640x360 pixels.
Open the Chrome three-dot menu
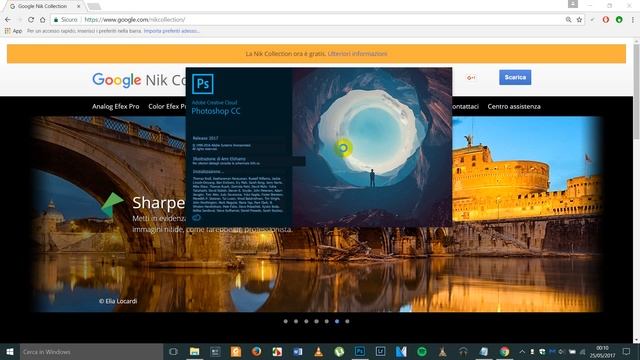point(633,20)
